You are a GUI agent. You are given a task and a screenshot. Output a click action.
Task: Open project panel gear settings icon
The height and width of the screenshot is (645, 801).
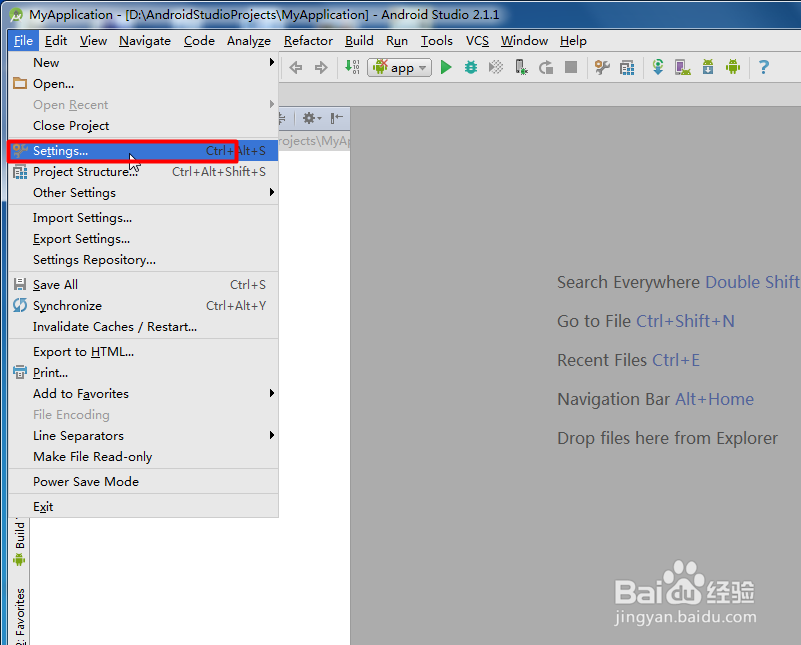[x=312, y=118]
